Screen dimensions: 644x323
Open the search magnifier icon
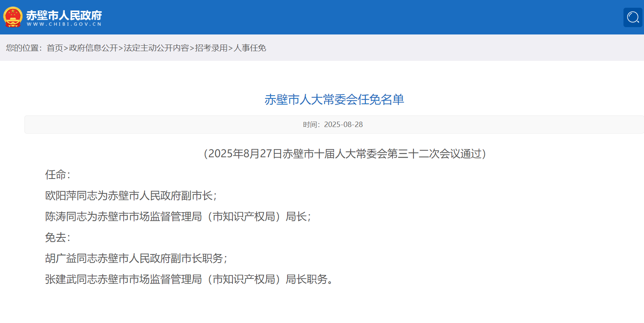click(633, 17)
